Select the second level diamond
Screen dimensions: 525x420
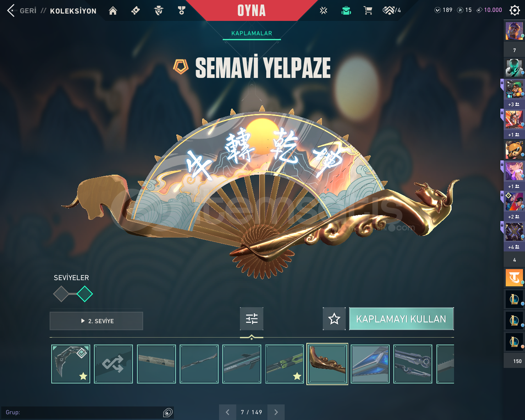(84, 294)
